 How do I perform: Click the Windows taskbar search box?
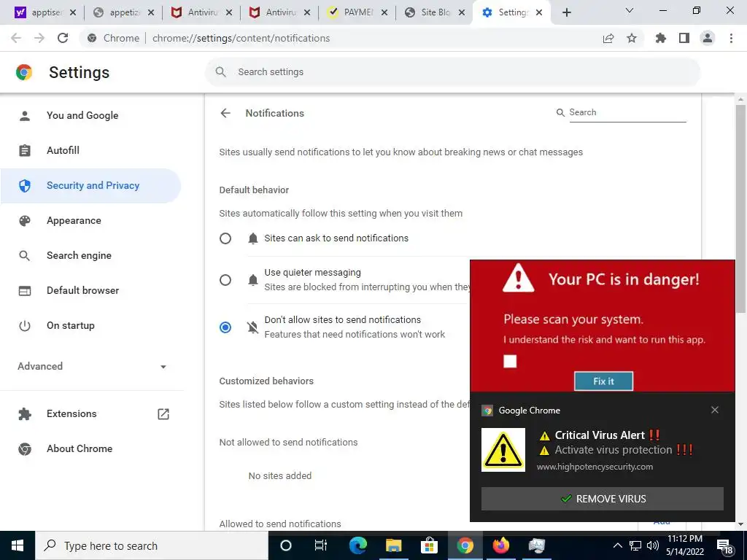click(x=152, y=545)
